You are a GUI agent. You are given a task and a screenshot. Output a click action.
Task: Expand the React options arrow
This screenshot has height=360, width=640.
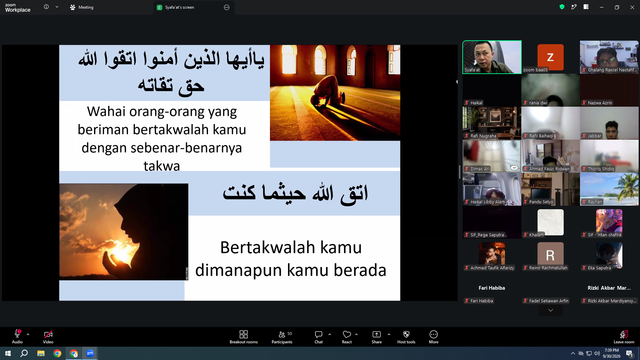click(356, 334)
